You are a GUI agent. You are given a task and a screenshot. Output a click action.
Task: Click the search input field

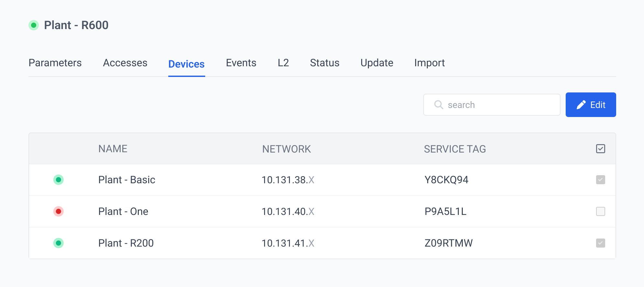pos(498,105)
